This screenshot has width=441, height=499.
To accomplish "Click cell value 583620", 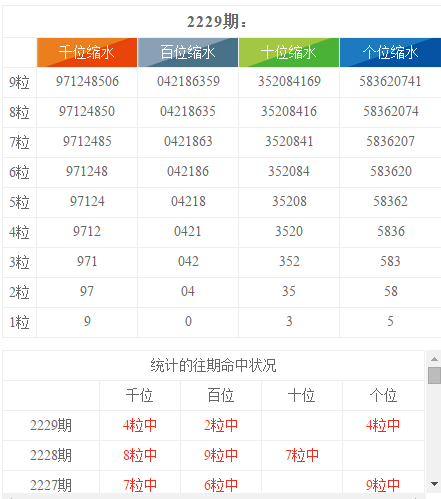I will [x=391, y=171].
